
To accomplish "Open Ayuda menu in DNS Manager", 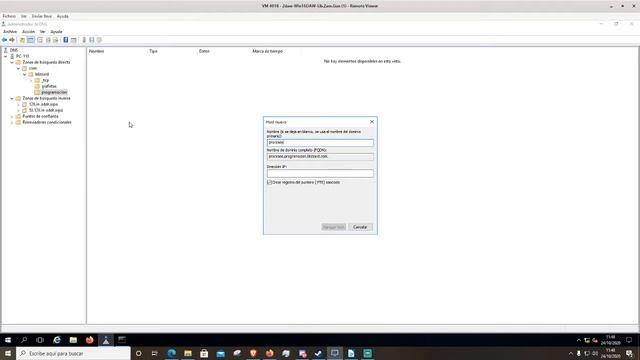I will click(x=56, y=31).
